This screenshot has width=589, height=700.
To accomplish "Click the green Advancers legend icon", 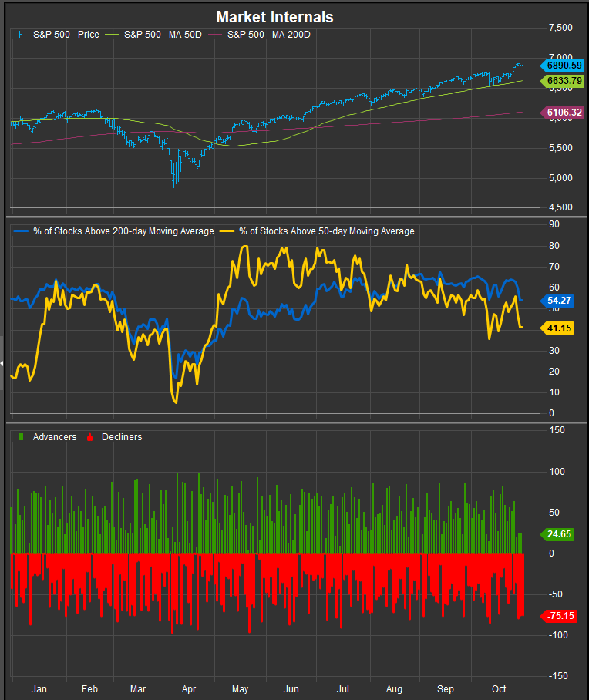I will point(22,437).
